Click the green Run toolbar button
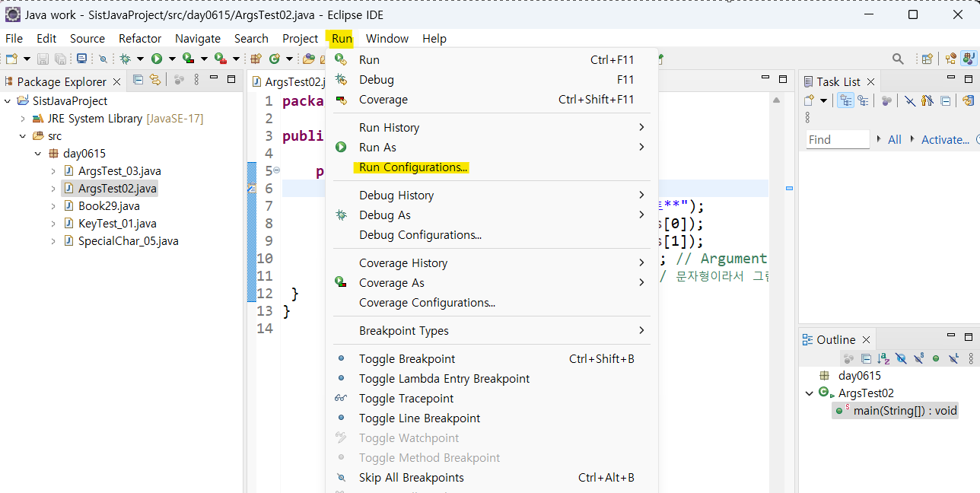The image size is (980, 493). point(156,59)
